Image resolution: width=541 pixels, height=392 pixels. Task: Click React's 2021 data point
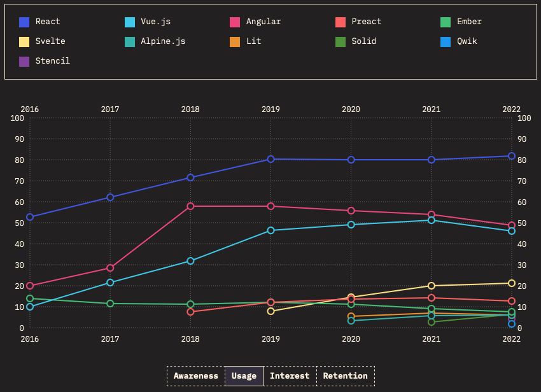tap(432, 160)
